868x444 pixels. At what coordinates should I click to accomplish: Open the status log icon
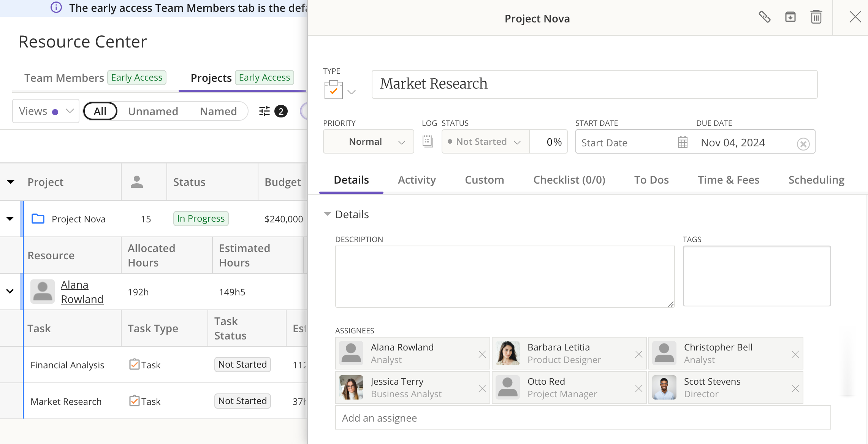[428, 141]
